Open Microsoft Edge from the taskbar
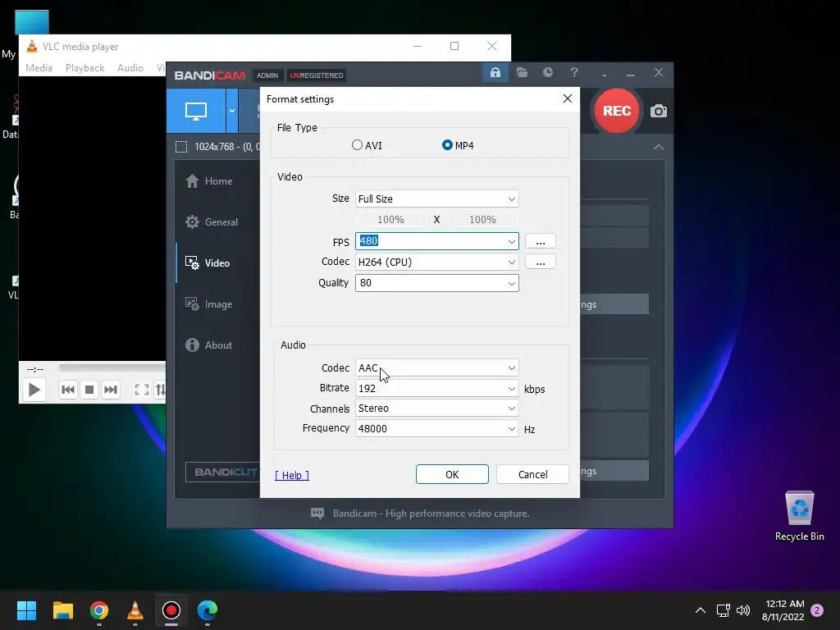This screenshot has width=840, height=630. 208,610
